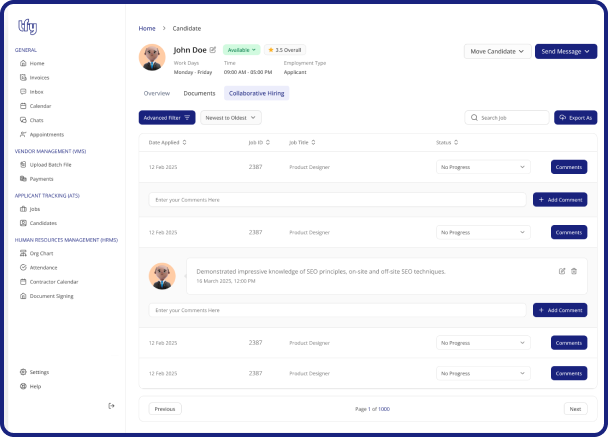Open Upload Batch File

pyautogui.click(x=46, y=165)
